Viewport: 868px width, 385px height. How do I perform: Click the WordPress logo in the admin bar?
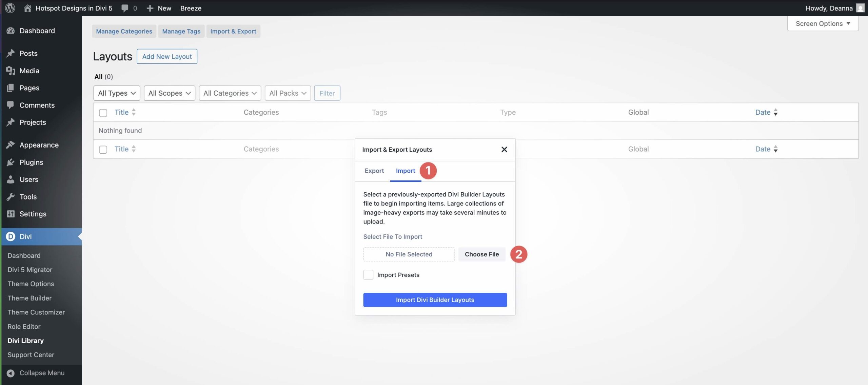(10, 8)
